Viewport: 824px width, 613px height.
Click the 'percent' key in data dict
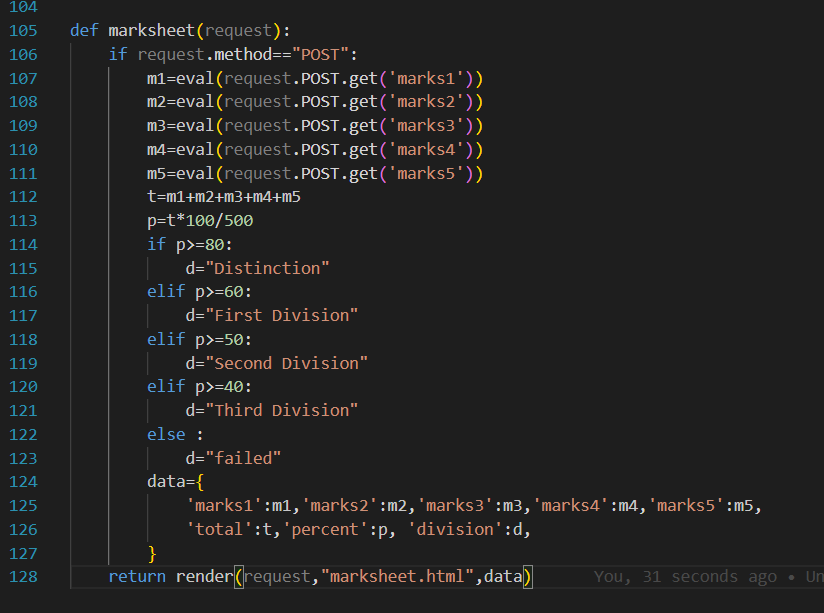pos(325,529)
